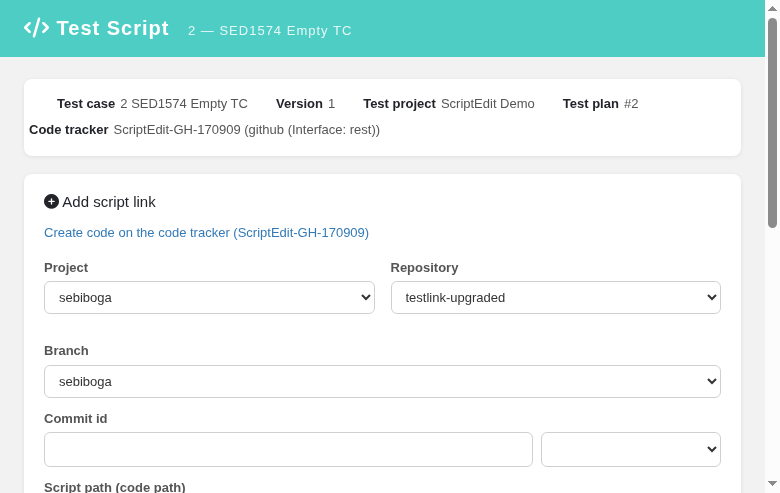Open the empty dropdown beside Commit id
This screenshot has height=493, width=780.
[631, 449]
